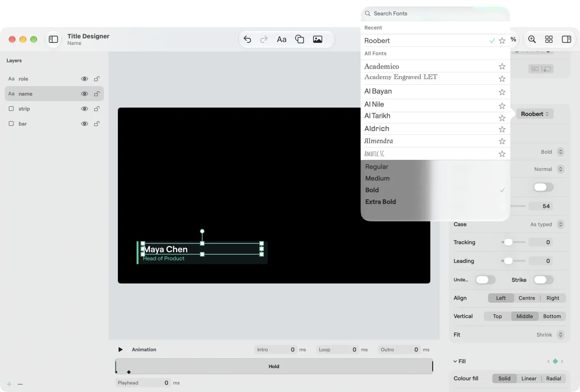Star the Al Tarikh font
The image size is (580, 392).
pyautogui.click(x=502, y=118)
